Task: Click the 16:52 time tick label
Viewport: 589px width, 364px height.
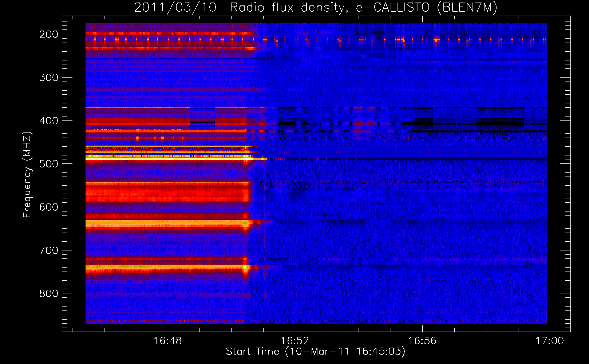Action: tap(295, 341)
